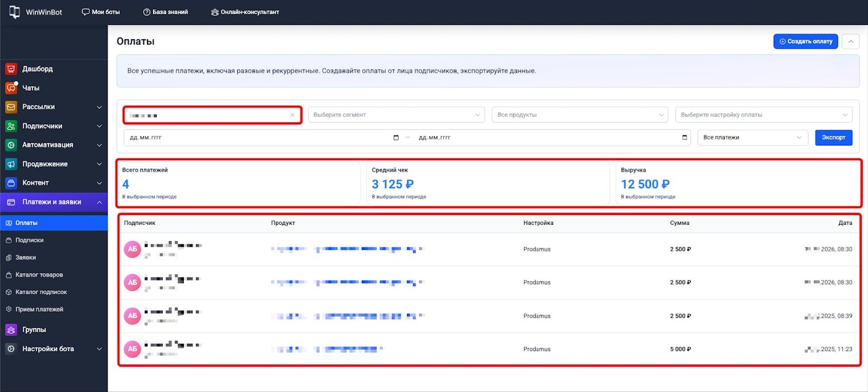Click the blue Экспорт button
The height and width of the screenshot is (392, 868).
coord(833,137)
